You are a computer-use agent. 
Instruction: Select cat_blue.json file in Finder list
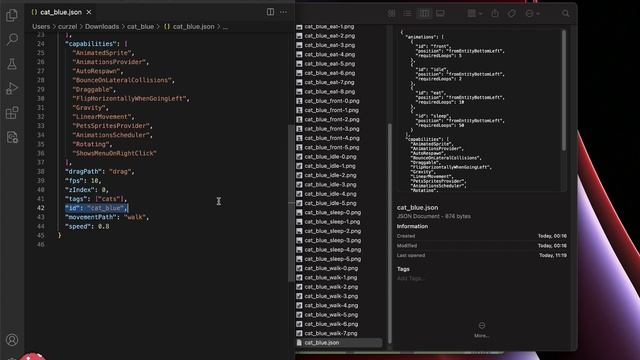pyautogui.click(x=339, y=342)
